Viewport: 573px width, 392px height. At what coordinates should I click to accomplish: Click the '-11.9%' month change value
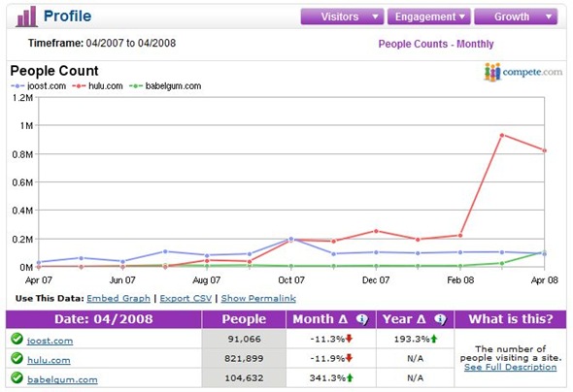coord(327,358)
